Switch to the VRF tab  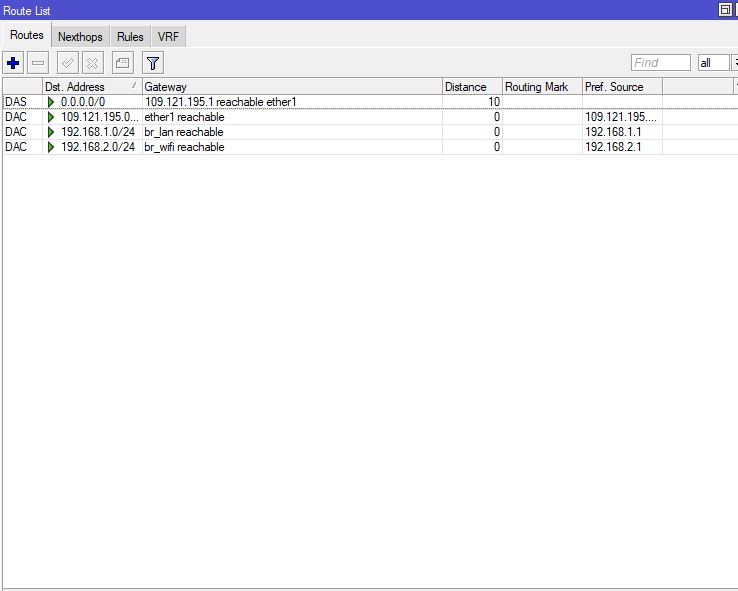(169, 37)
